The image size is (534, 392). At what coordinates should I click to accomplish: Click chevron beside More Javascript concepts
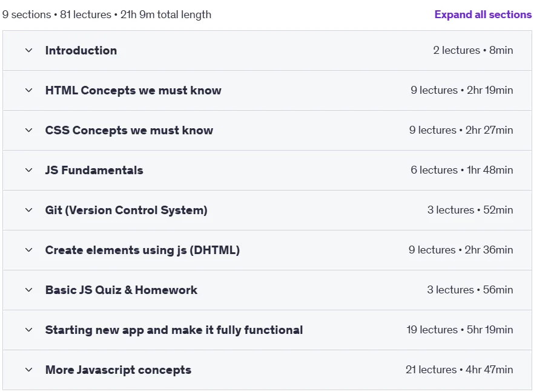tap(29, 370)
